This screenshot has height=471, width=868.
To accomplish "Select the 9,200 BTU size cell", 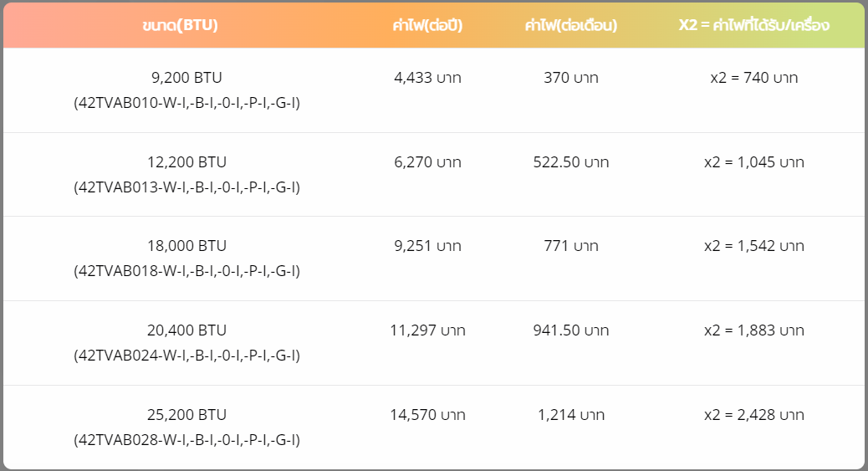I will coord(186,78).
